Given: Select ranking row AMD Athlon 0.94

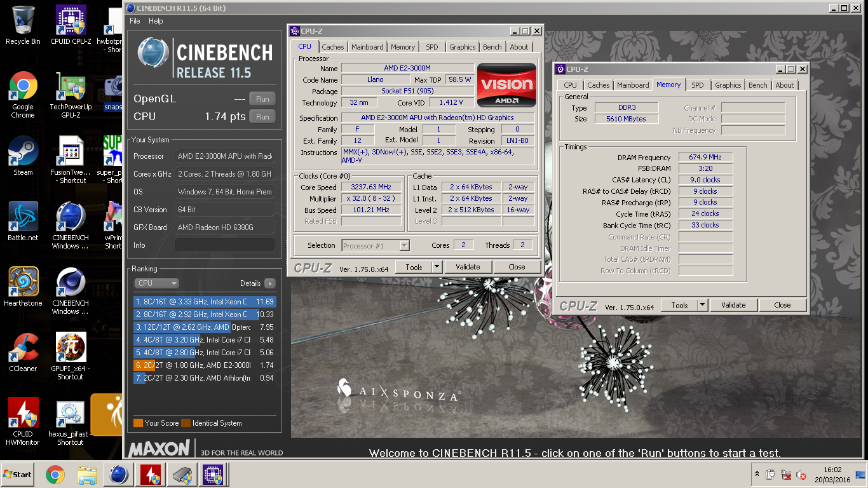Looking at the screenshot, I should click(205, 378).
